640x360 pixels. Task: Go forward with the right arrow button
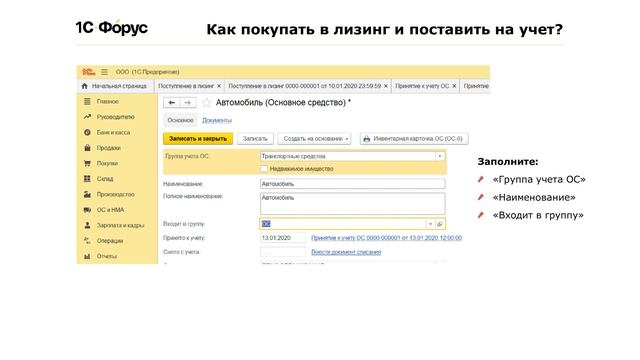pyautogui.click(x=188, y=102)
